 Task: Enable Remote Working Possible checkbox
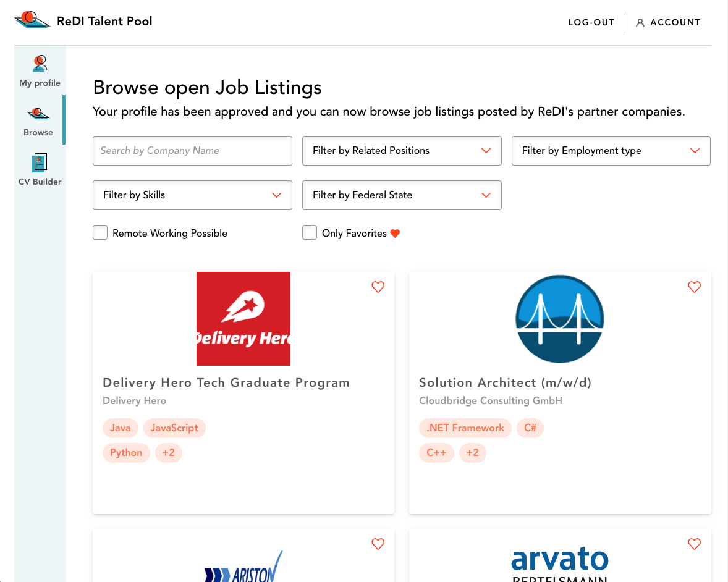[x=100, y=232]
